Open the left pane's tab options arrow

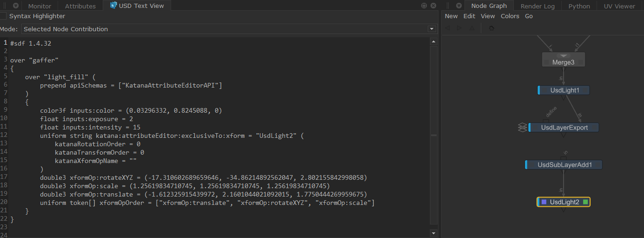(x=15, y=6)
